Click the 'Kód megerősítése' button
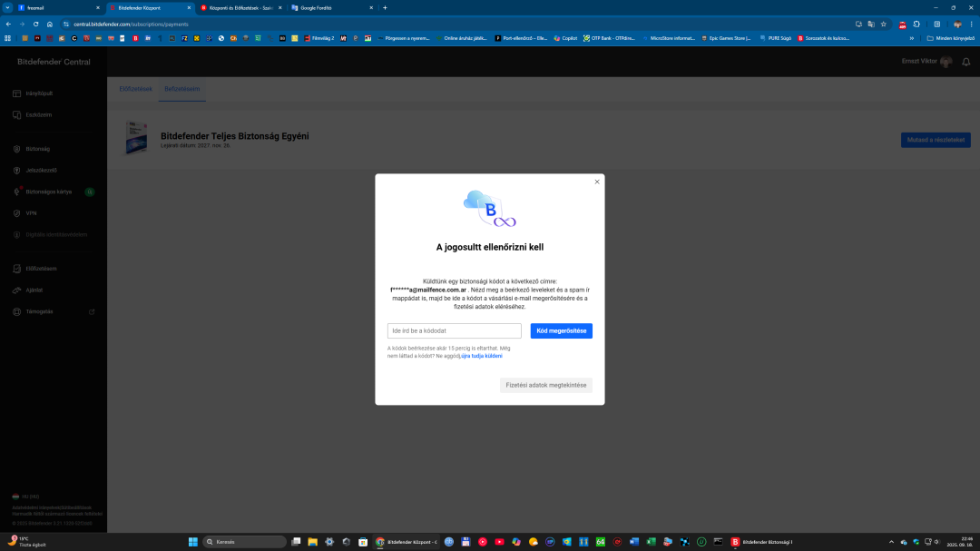The image size is (980, 551). [x=562, y=330]
